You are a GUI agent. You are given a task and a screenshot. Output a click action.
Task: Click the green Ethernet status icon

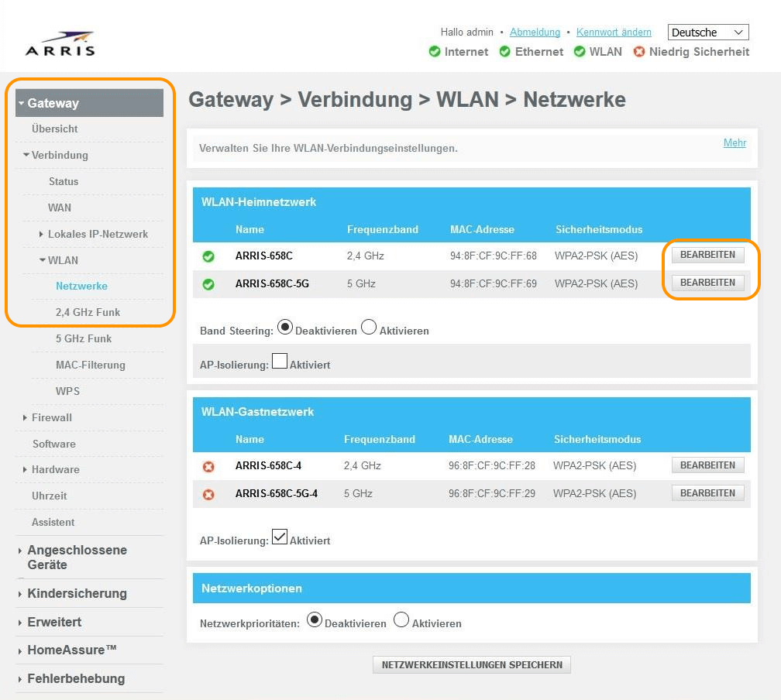505,52
